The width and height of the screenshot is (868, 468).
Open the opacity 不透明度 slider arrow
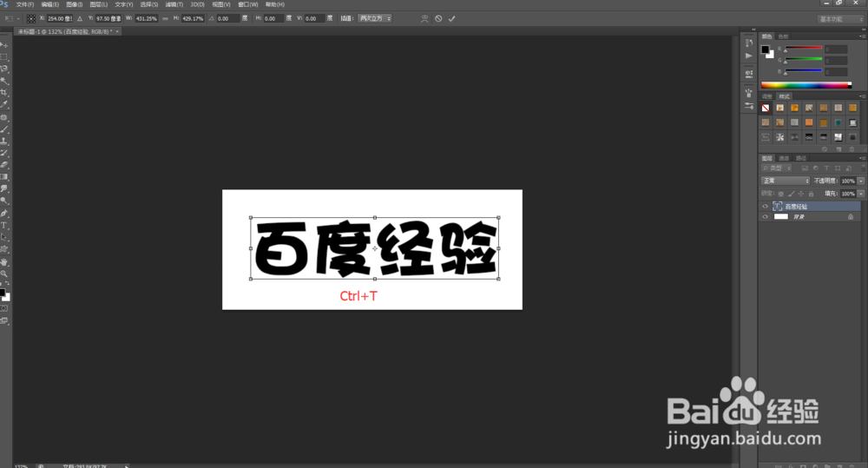[861, 181]
